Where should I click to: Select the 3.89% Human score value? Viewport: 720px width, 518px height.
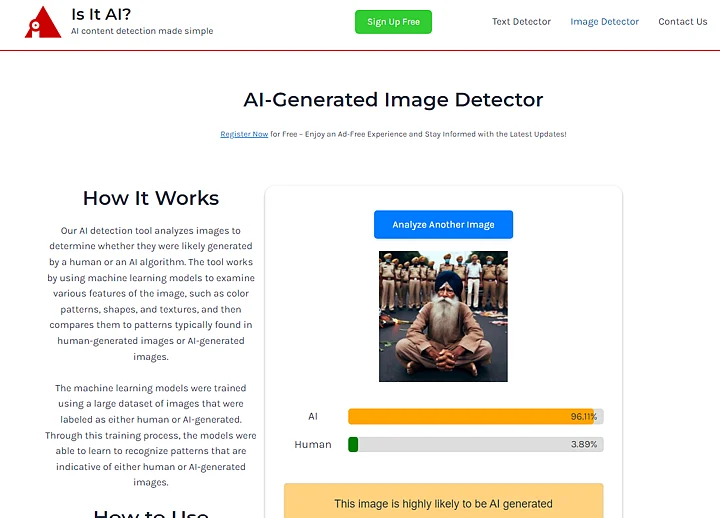(583, 444)
